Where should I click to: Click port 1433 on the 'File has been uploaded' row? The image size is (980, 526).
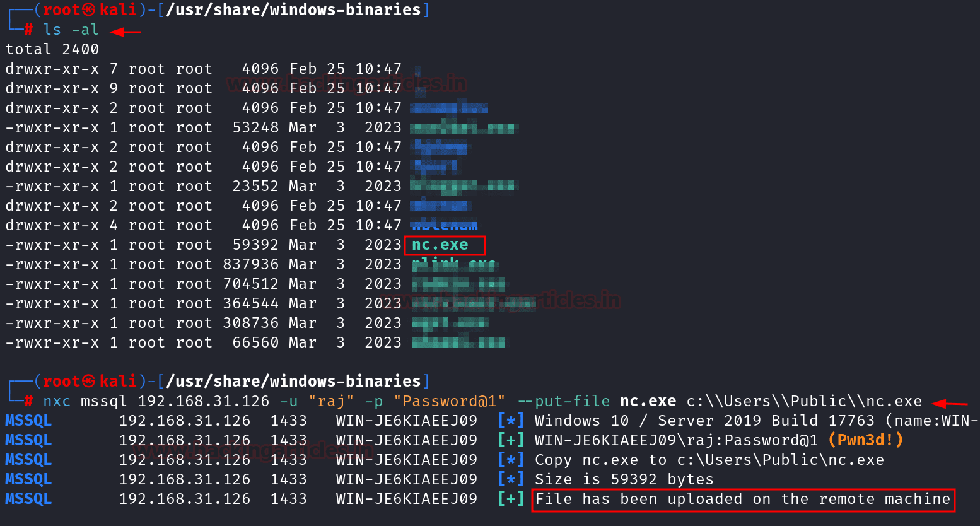pos(288,499)
